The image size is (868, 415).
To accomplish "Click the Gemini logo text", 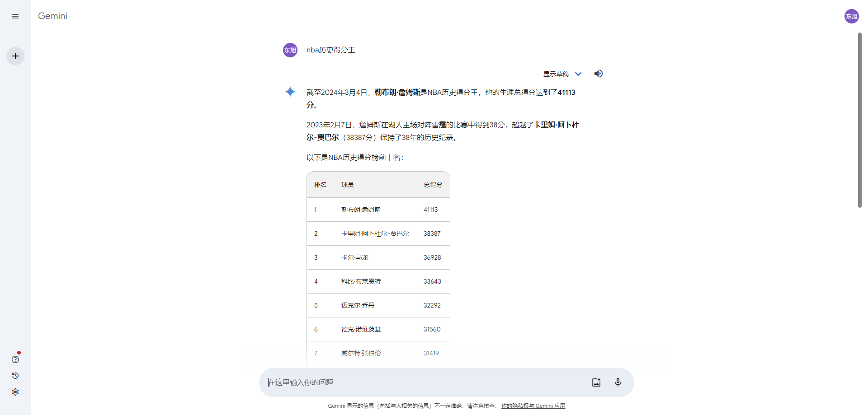I will click(x=52, y=16).
